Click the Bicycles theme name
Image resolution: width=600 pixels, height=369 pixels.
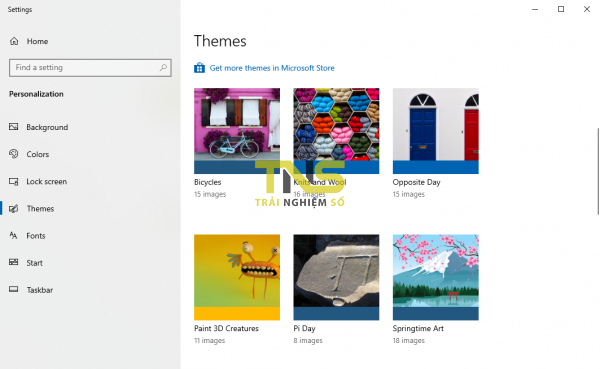pos(207,182)
